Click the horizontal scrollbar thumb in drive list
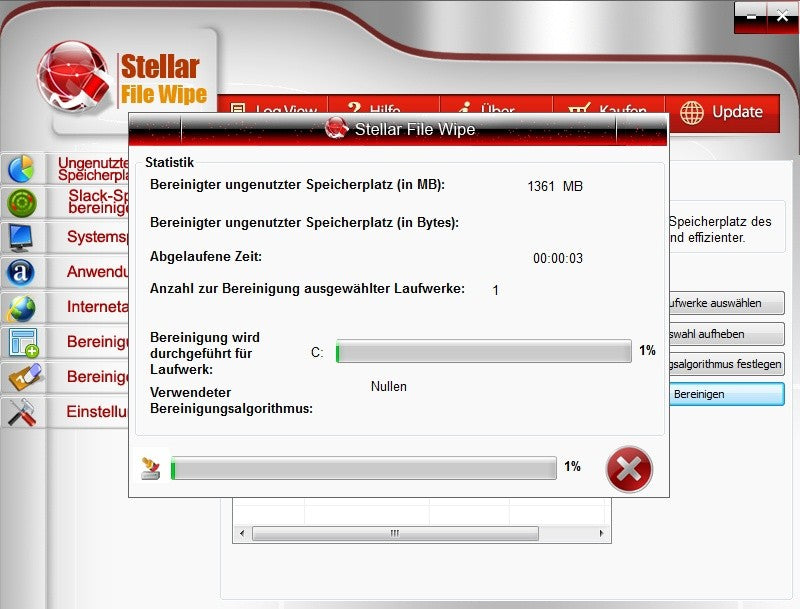The image size is (800, 609). click(395, 534)
